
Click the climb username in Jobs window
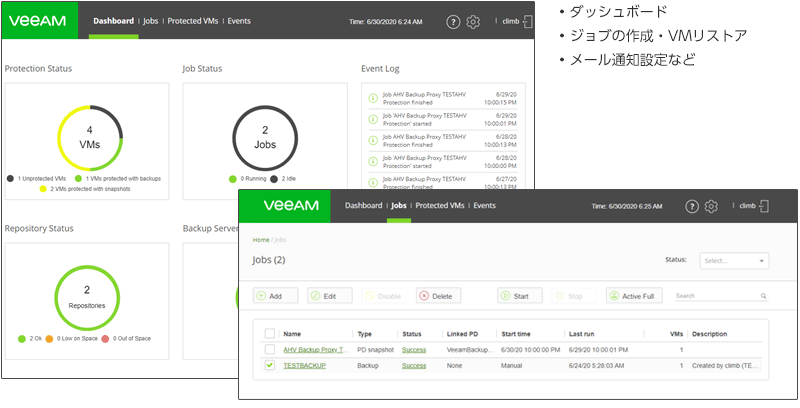tap(747, 206)
